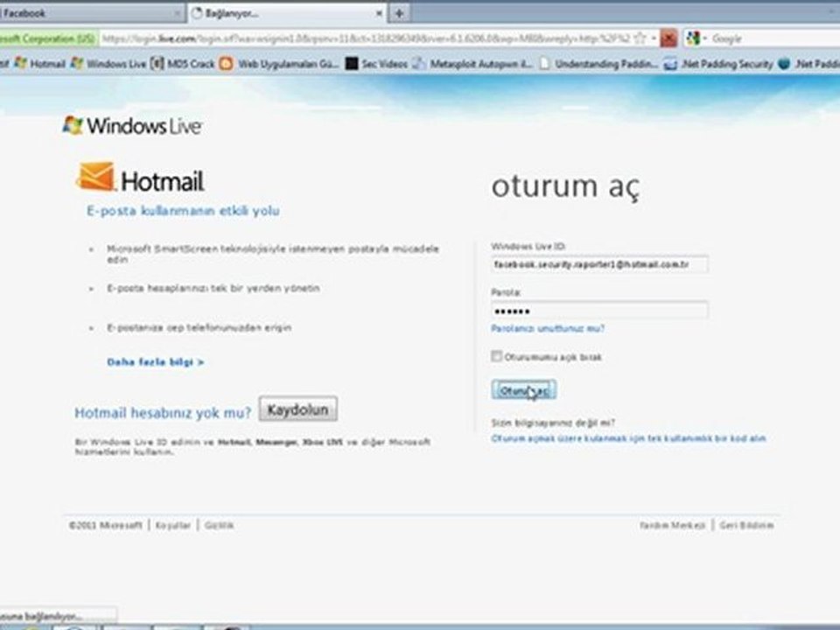Click 'Hotmail hesabınız yok mu?' text
840x630 pixels.
[163, 412]
